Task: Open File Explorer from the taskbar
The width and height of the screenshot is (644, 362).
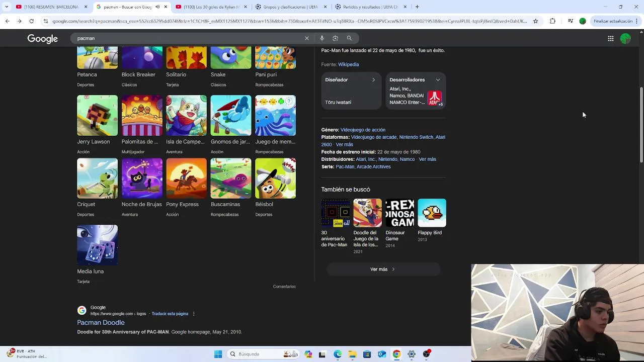Action: point(352,354)
